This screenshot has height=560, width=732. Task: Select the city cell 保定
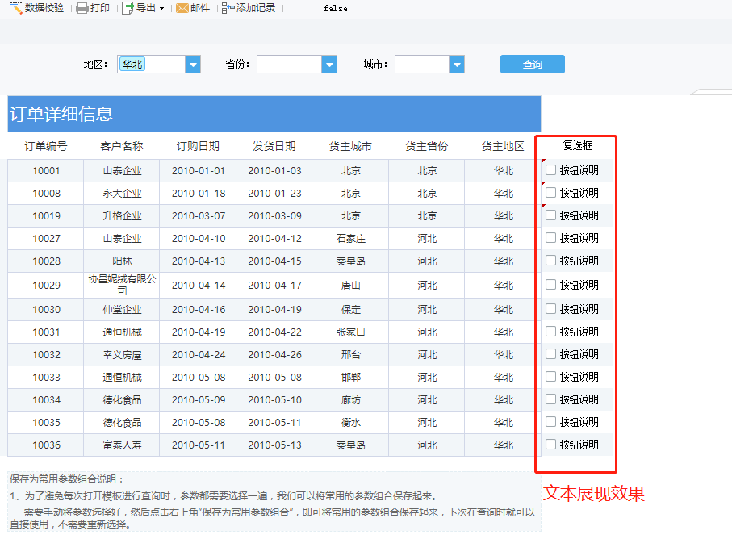pos(350,309)
